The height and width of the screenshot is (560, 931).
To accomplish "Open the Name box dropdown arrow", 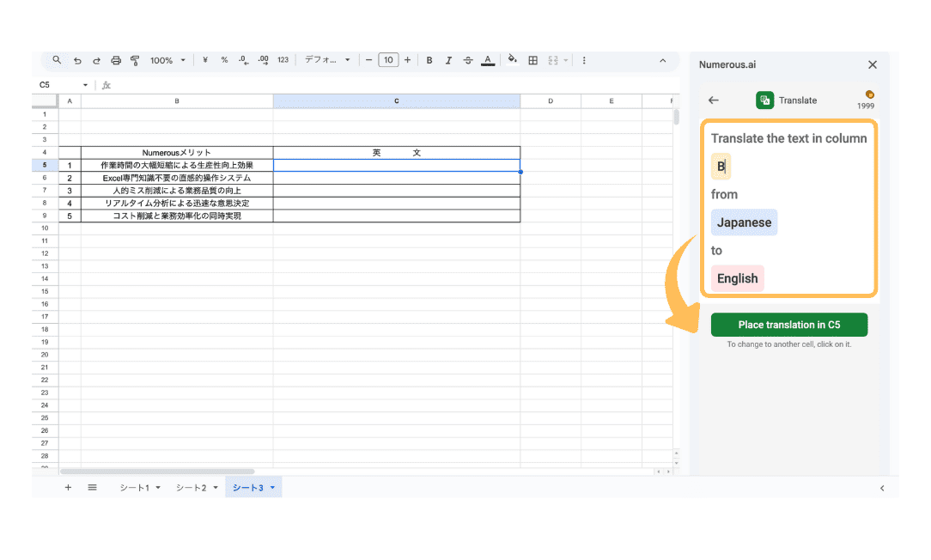I will [x=86, y=85].
